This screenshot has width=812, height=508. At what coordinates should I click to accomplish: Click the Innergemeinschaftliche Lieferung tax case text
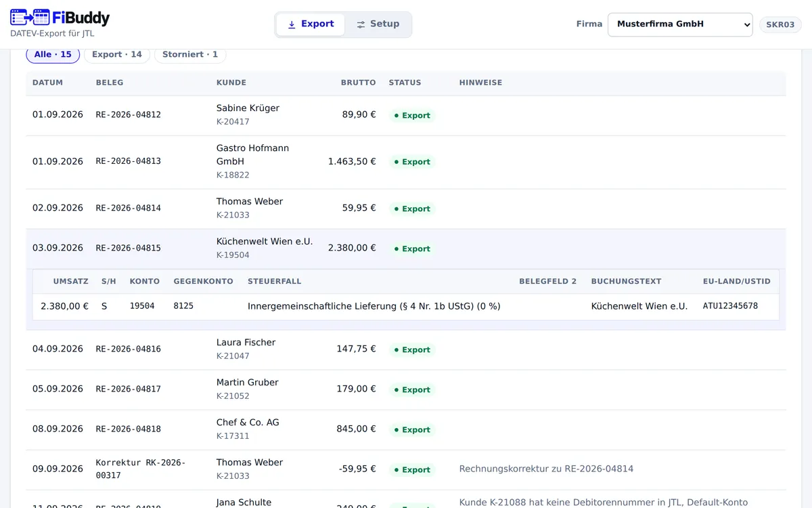(x=374, y=306)
